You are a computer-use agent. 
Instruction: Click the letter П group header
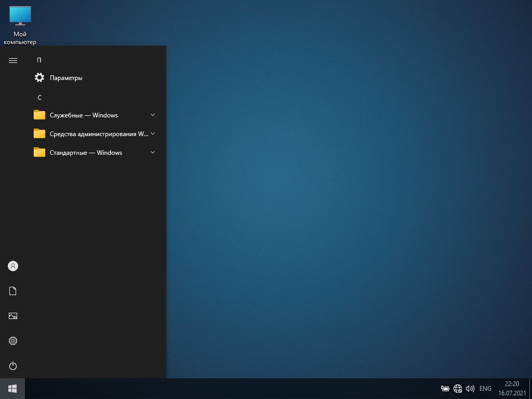tap(39, 60)
